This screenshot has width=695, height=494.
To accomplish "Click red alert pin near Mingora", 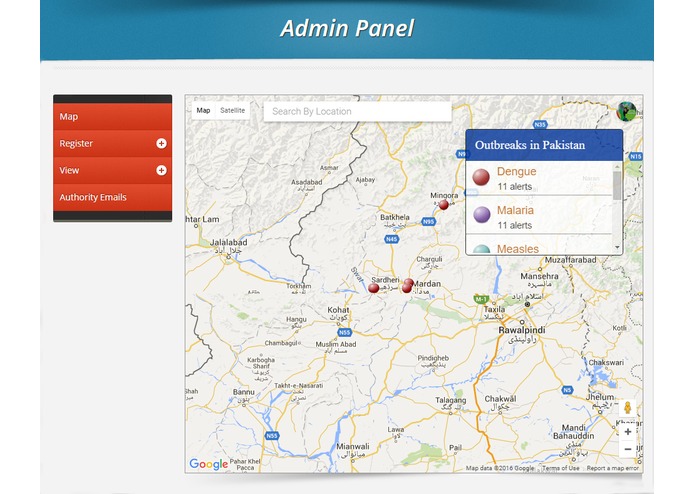I will tap(444, 205).
